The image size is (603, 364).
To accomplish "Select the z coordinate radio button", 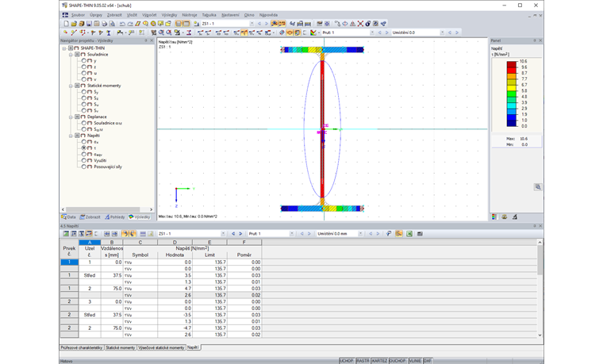I will point(84,67).
